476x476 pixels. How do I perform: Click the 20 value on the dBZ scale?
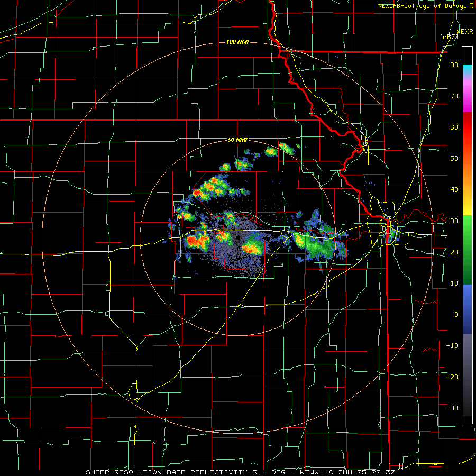454,252
